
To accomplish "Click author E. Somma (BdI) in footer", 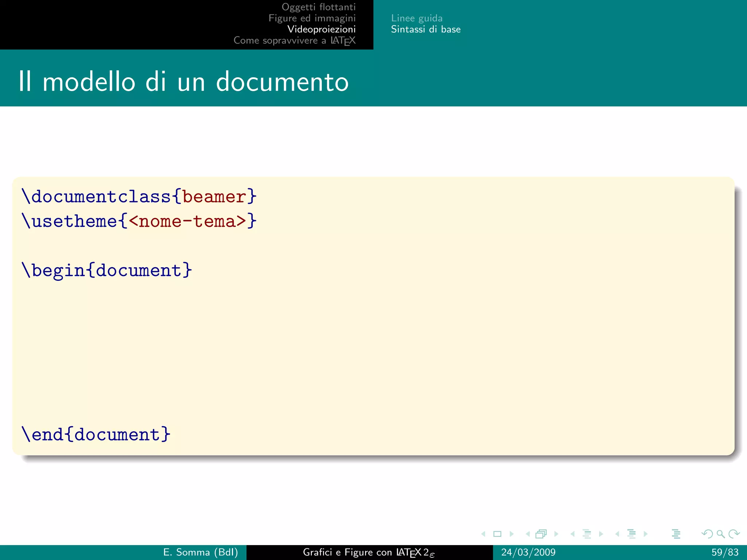I will (x=201, y=552).
